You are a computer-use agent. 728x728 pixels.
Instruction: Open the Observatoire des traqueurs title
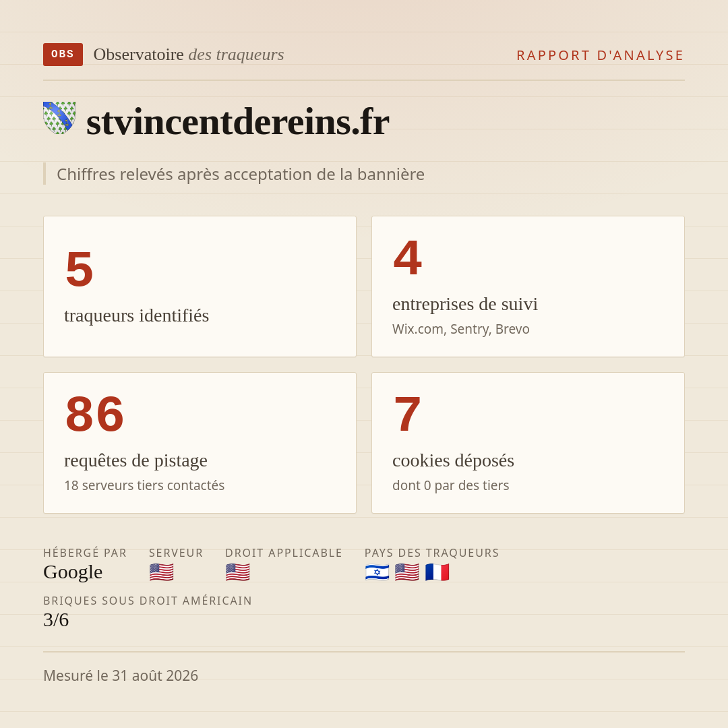pos(189,55)
